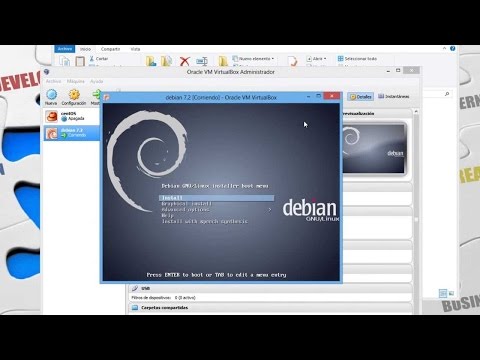Switch Explorer to details view icon
Screen dimensions: 480x360
443,293
